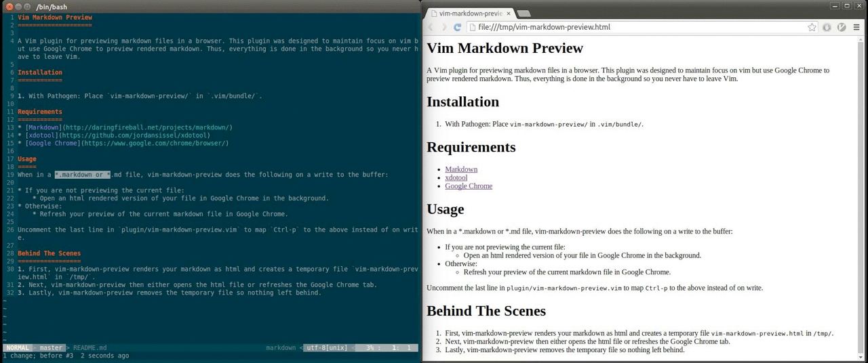Open the Google Chrome link in the rendered page
The height and width of the screenshot is (363, 868).
coord(469,186)
